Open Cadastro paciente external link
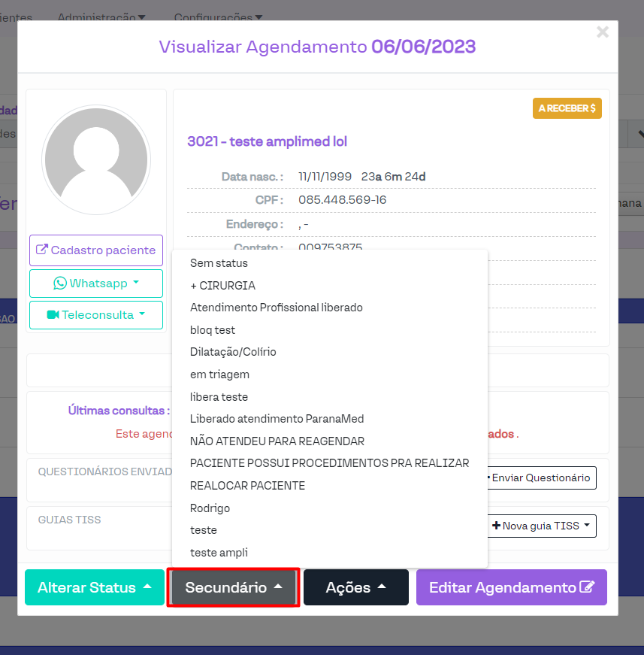The height and width of the screenshot is (655, 644). (x=96, y=250)
